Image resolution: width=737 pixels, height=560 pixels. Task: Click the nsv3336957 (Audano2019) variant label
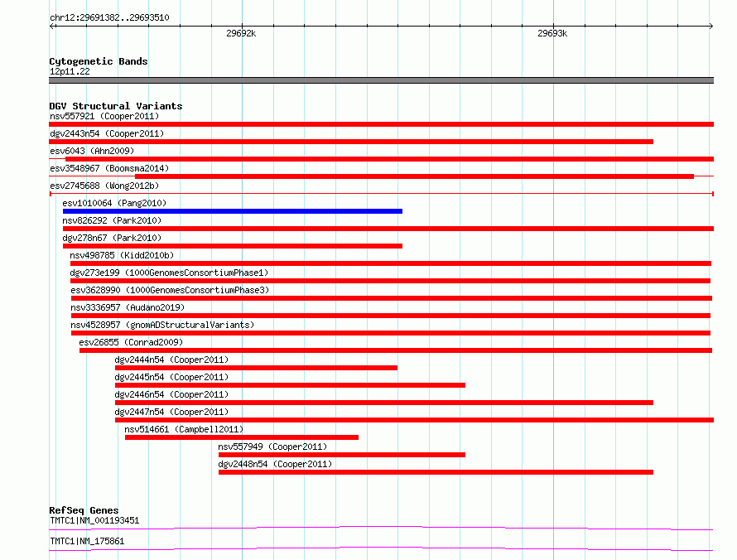[x=128, y=307]
